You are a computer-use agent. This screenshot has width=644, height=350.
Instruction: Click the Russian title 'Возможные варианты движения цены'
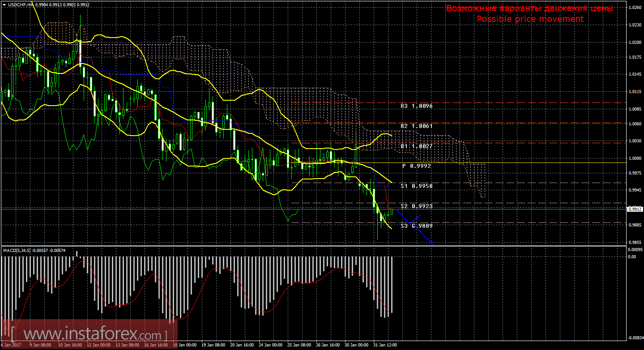529,9
